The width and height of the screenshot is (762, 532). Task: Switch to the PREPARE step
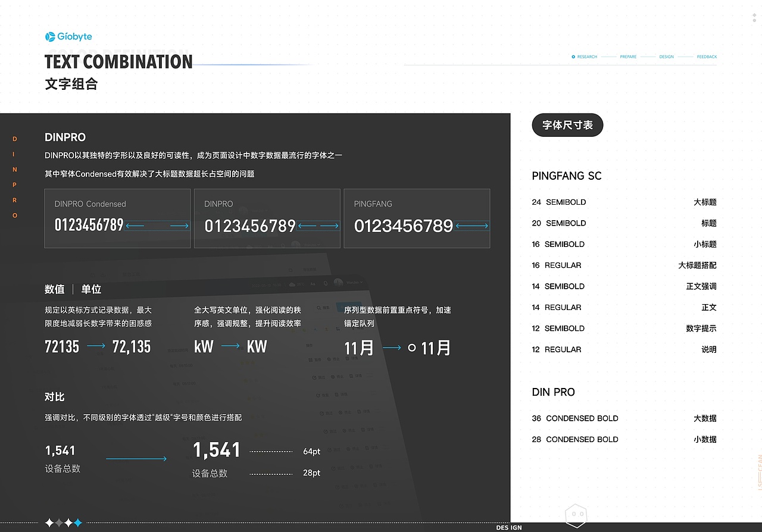tap(628, 57)
